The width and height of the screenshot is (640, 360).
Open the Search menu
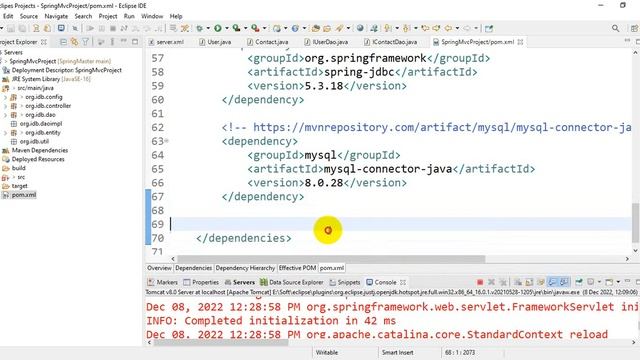pyautogui.click(x=83, y=16)
